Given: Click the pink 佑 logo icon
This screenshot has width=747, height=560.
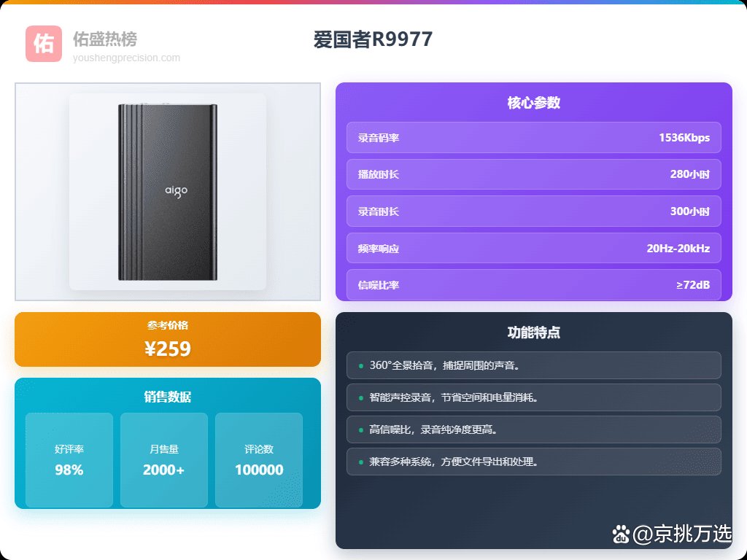Looking at the screenshot, I should click(x=44, y=44).
